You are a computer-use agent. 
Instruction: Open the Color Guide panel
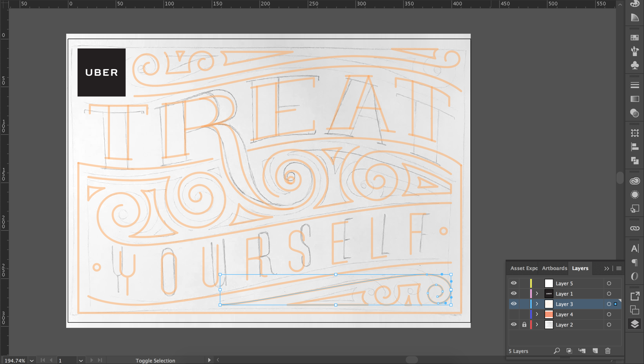[x=635, y=18]
